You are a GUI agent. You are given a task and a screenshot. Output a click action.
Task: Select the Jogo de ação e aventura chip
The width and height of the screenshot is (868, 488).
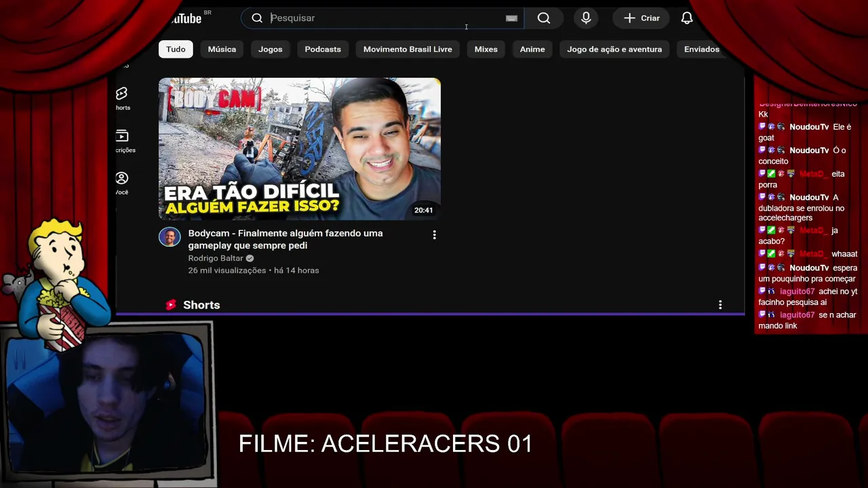[614, 49]
